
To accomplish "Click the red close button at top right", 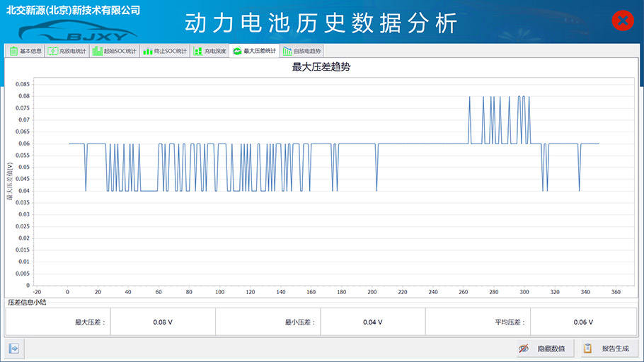I will 622,21.
